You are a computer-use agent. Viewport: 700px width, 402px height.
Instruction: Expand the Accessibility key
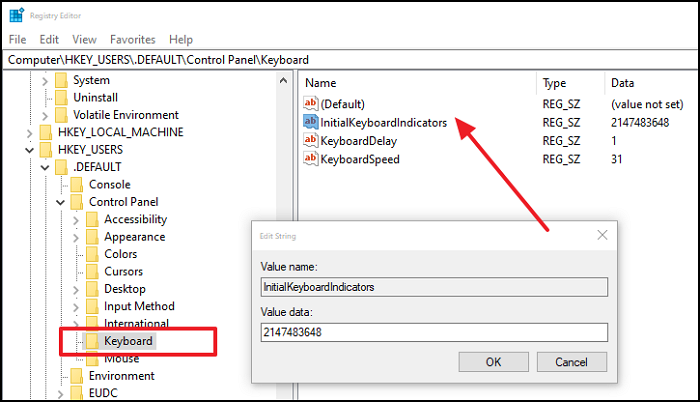[x=76, y=221]
